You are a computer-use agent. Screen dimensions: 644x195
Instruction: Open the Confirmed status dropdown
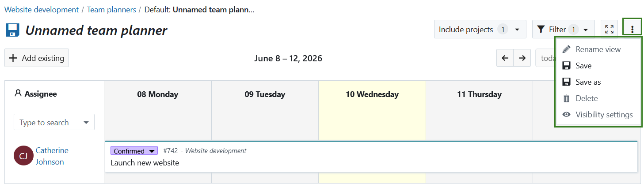tap(134, 151)
